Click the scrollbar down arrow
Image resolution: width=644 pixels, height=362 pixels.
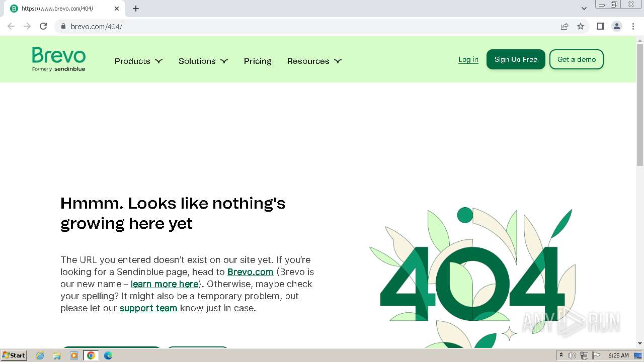click(x=640, y=343)
